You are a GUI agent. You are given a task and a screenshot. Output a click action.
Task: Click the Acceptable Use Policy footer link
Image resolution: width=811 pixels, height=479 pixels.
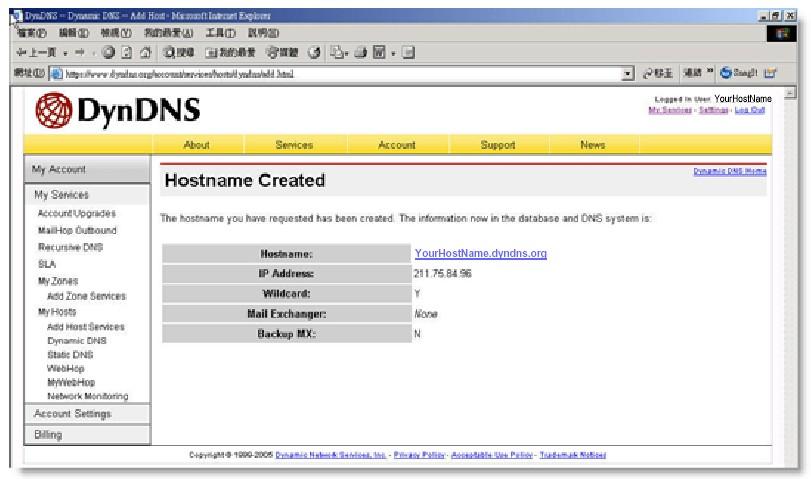click(x=492, y=455)
